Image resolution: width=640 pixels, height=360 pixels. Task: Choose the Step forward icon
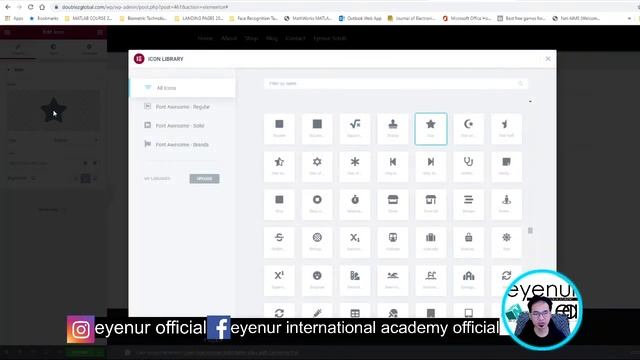(x=431, y=167)
